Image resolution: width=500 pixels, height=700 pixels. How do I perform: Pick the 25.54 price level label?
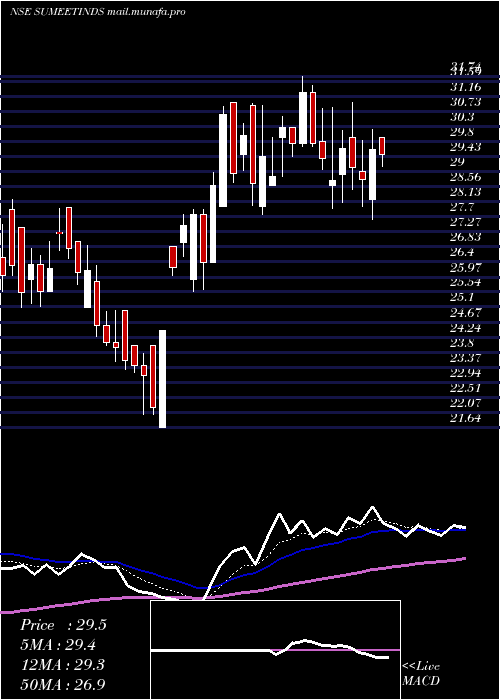click(x=466, y=283)
